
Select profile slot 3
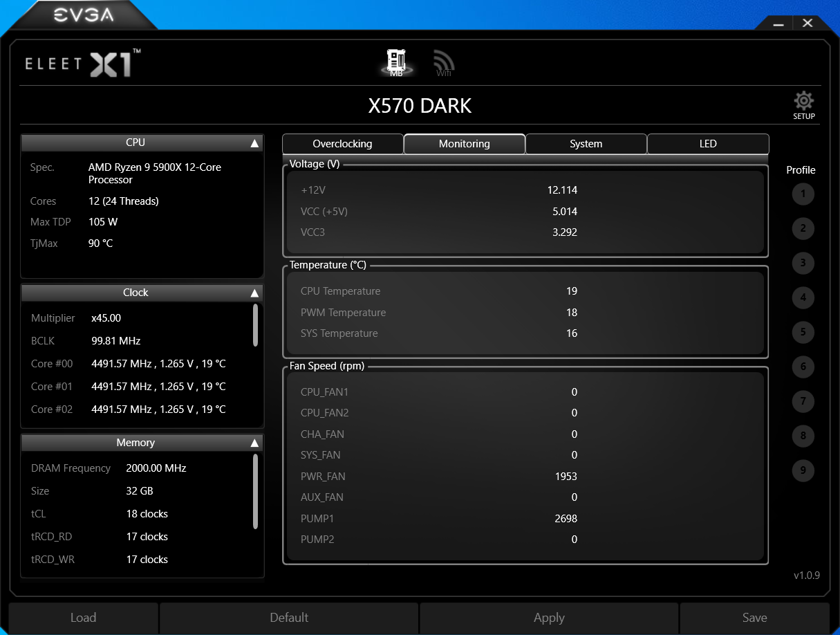tap(803, 263)
